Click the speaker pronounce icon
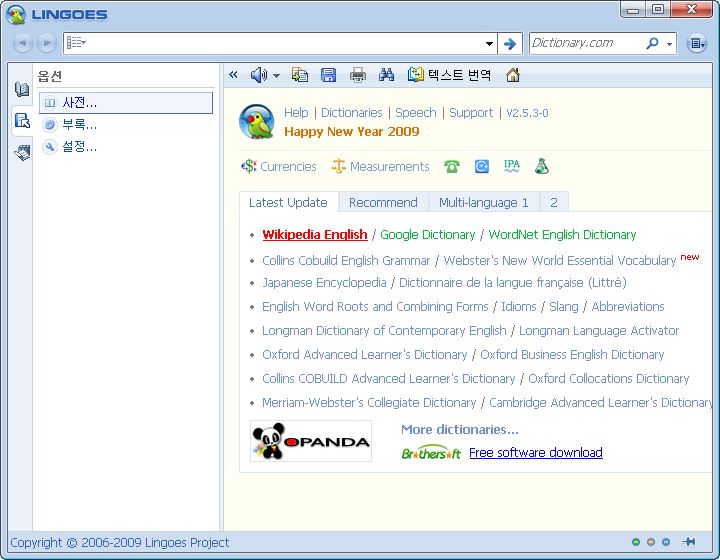Viewport: 720px width, 560px height. pyautogui.click(x=259, y=75)
